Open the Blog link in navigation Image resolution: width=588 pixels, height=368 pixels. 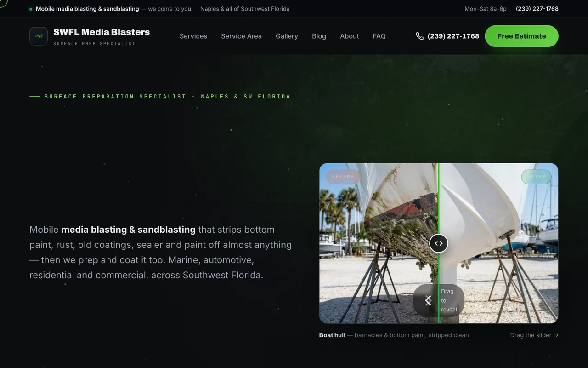point(319,36)
